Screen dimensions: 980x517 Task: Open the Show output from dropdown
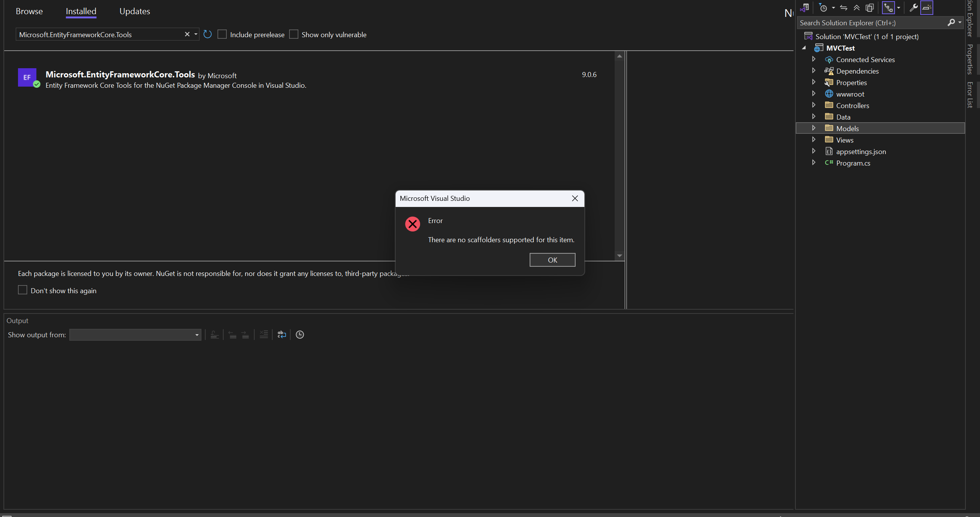196,335
